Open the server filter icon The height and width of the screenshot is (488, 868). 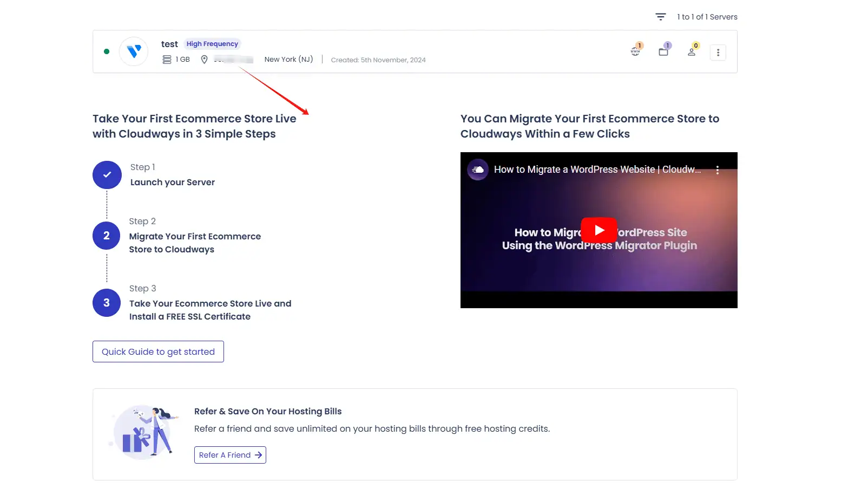tap(661, 17)
